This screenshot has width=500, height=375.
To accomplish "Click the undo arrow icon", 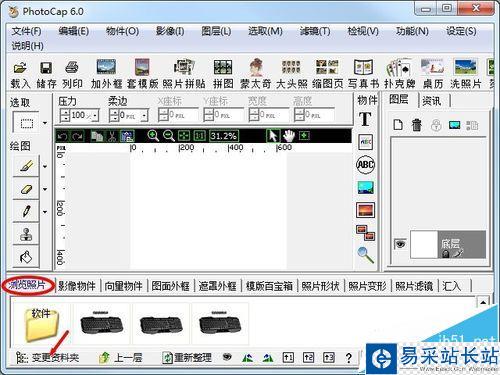I will tap(63, 136).
